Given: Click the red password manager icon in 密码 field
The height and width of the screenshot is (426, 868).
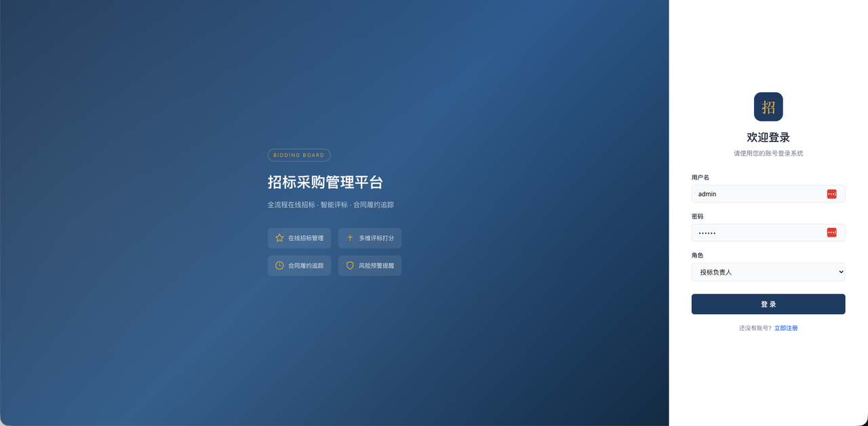Looking at the screenshot, I should [832, 233].
